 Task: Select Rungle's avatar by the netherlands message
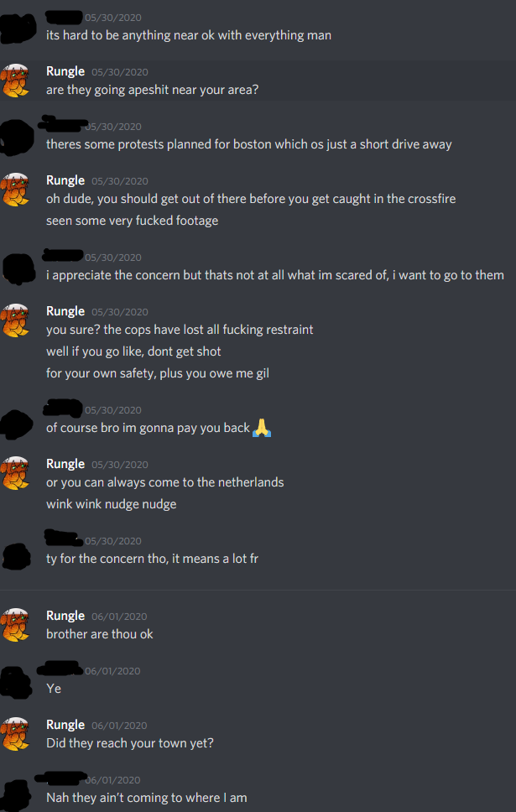(16, 473)
